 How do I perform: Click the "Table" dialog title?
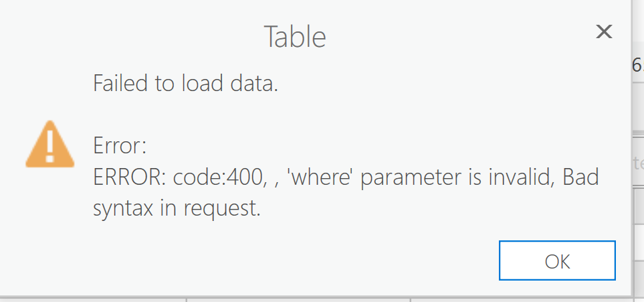pyautogui.click(x=295, y=37)
